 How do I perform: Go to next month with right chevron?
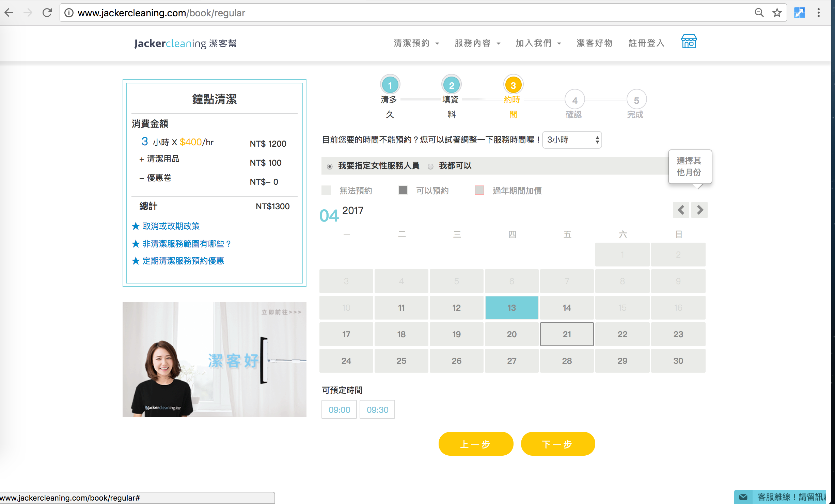point(699,210)
